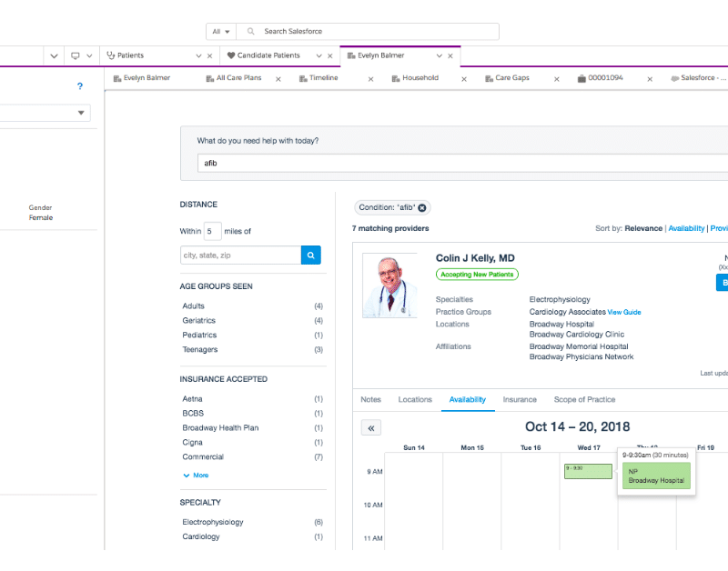
Task: Filter by Geriatrics age group
Action: pyautogui.click(x=199, y=321)
